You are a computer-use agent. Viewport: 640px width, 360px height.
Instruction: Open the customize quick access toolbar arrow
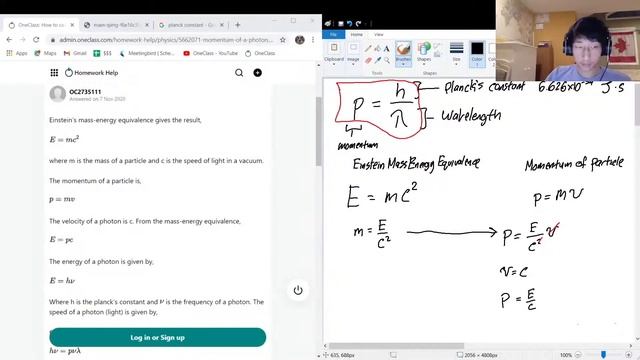pos(367,24)
